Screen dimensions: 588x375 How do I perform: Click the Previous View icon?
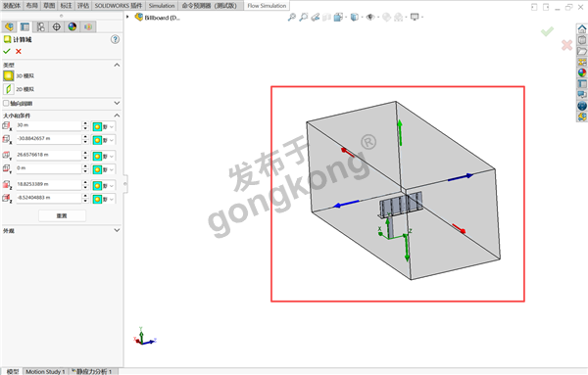coord(315,18)
